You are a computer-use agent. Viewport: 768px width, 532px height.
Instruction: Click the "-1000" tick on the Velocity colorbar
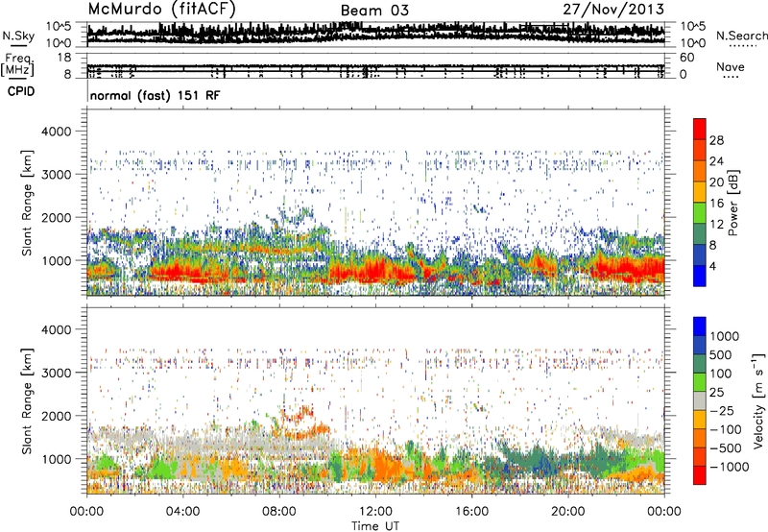729,467
